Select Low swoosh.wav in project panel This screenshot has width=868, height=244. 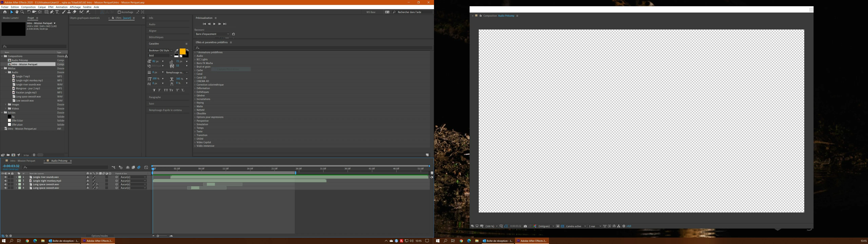coord(25,100)
